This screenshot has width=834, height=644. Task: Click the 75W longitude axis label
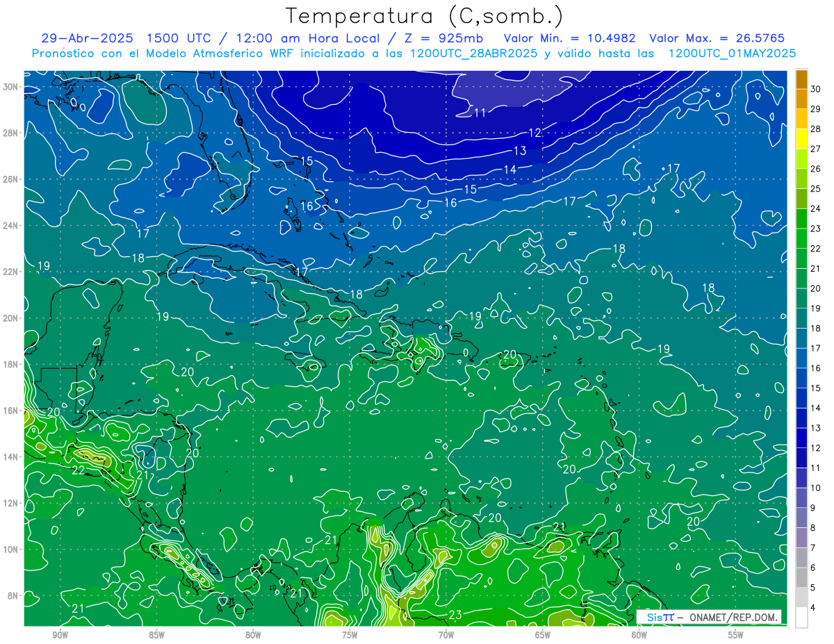(x=350, y=635)
